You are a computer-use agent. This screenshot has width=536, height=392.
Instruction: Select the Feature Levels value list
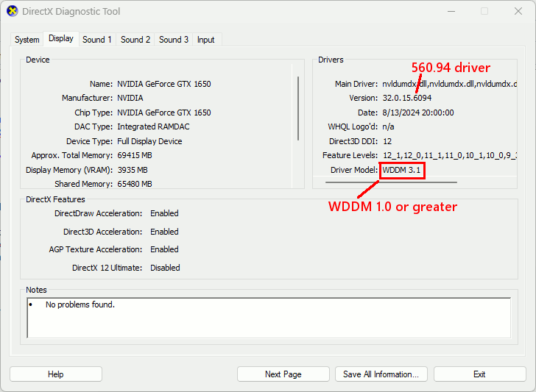pyautogui.click(x=450, y=155)
